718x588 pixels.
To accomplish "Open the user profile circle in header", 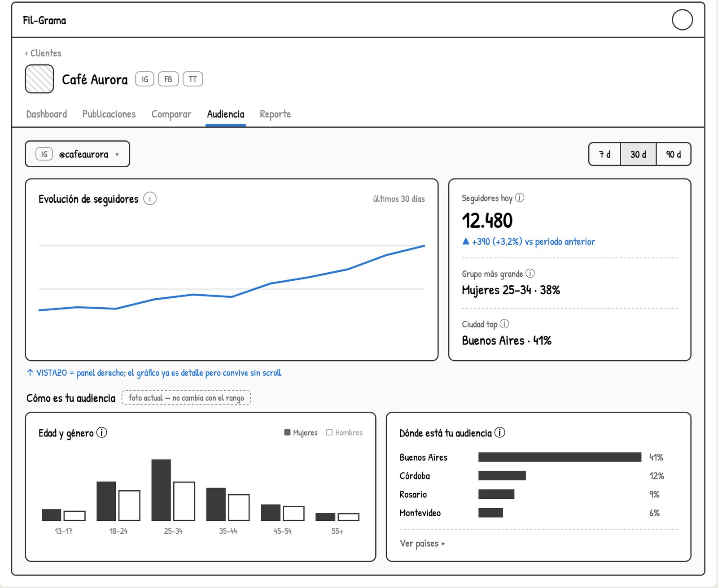I will [682, 20].
